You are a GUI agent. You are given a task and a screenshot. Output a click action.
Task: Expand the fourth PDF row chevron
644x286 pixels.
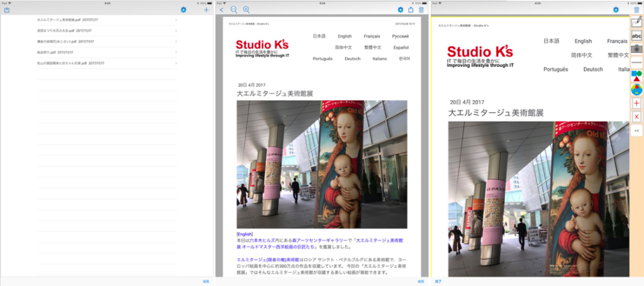(176, 52)
